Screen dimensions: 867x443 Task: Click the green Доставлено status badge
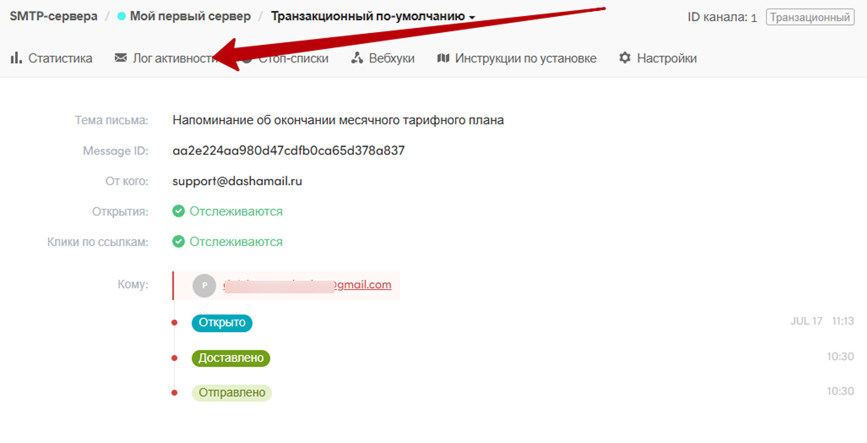coord(231,357)
